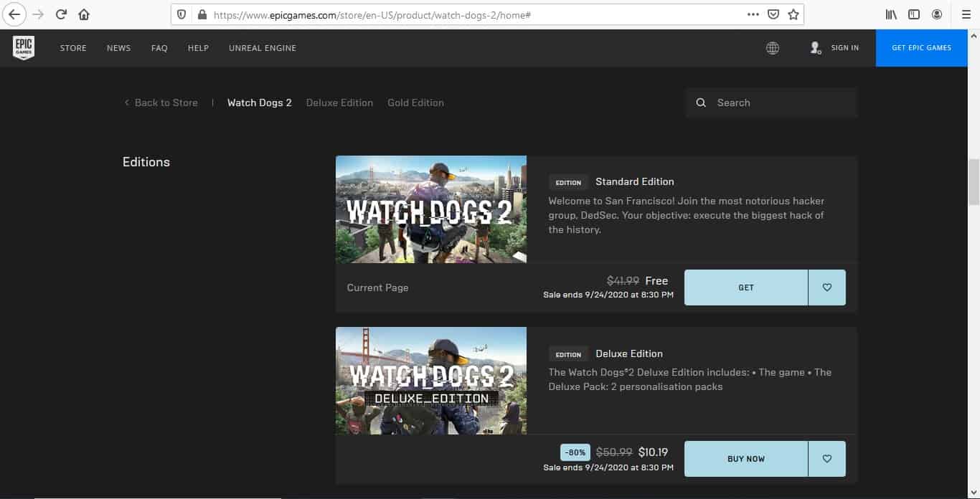Open the language globe selector
Screen dimensions: 980x499
773,48
